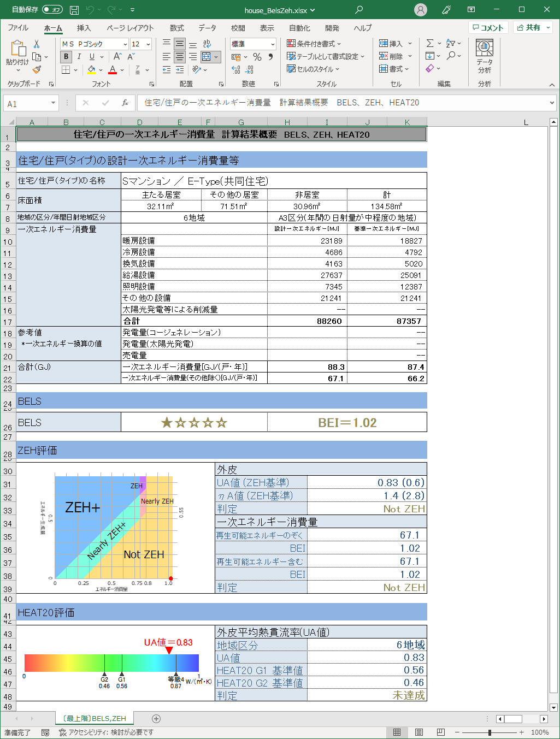This screenshot has height=739, width=560.
Task: Click the red font color swatch
Action: click(x=112, y=70)
